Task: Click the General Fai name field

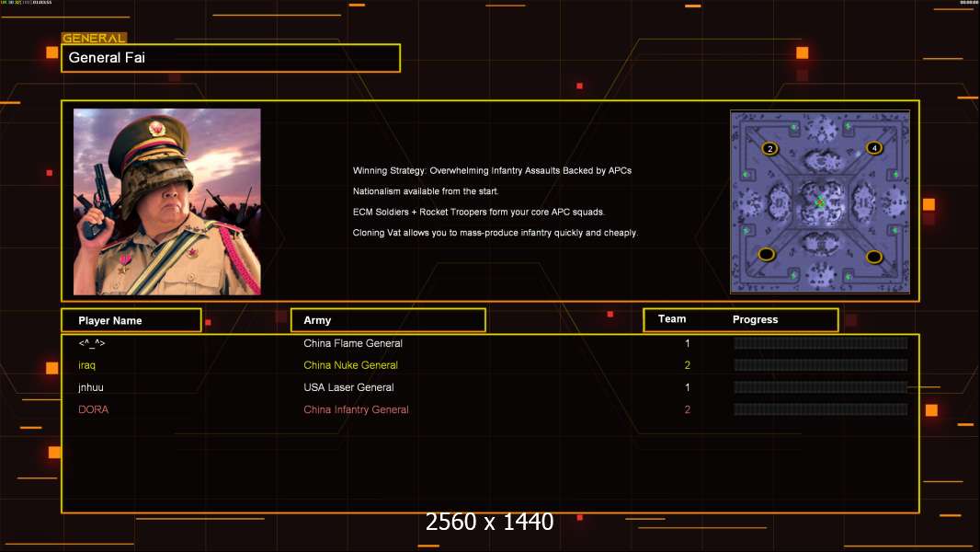Action: pos(231,58)
